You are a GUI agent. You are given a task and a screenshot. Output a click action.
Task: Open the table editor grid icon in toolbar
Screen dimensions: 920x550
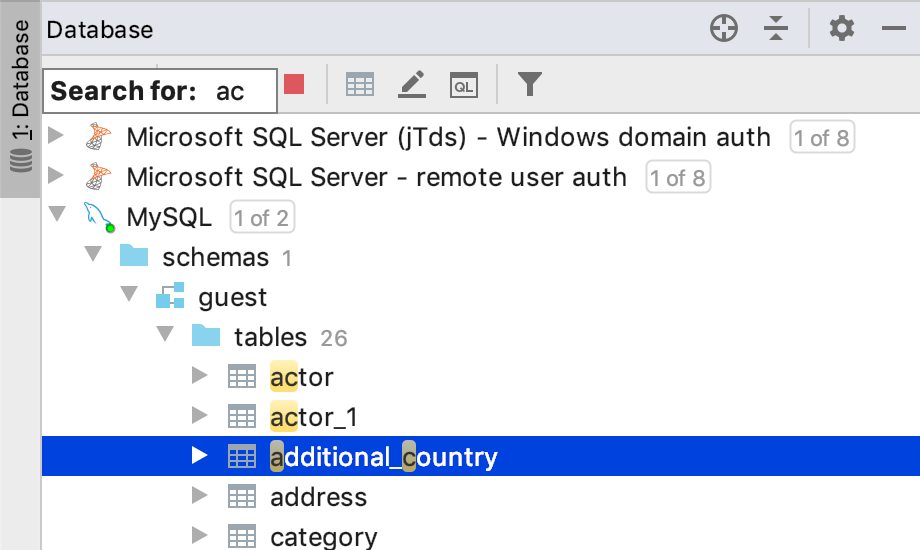pyautogui.click(x=360, y=85)
